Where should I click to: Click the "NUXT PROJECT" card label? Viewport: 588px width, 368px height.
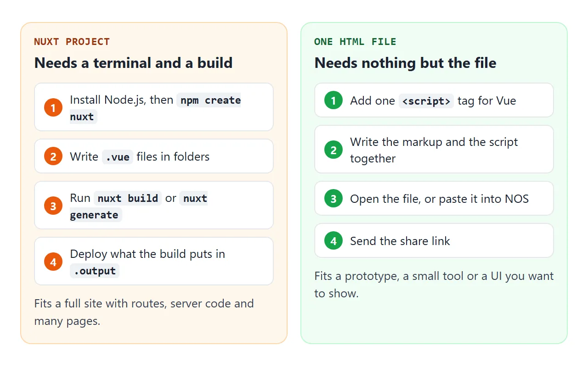(x=72, y=42)
